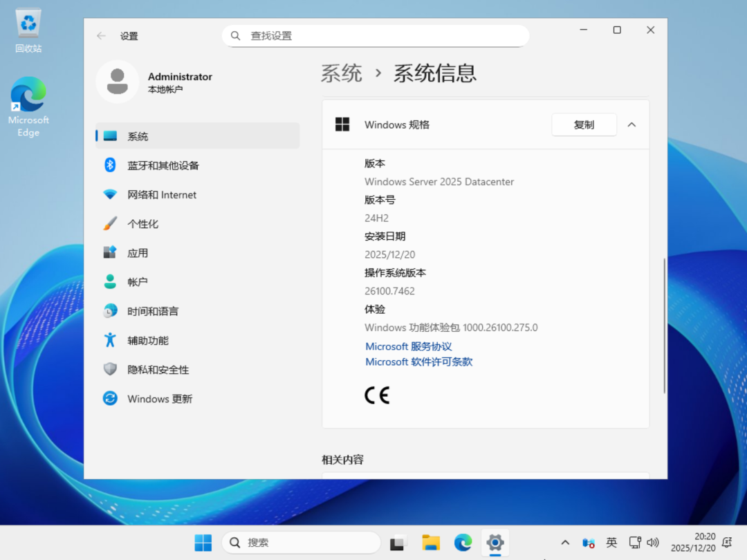Select the 网络和 Internet sidebar icon
This screenshot has height=560, width=747.
[x=111, y=194]
